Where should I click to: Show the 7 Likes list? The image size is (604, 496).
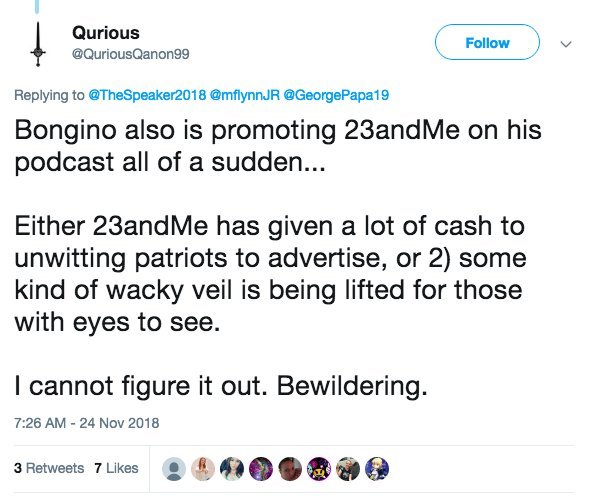(116, 468)
